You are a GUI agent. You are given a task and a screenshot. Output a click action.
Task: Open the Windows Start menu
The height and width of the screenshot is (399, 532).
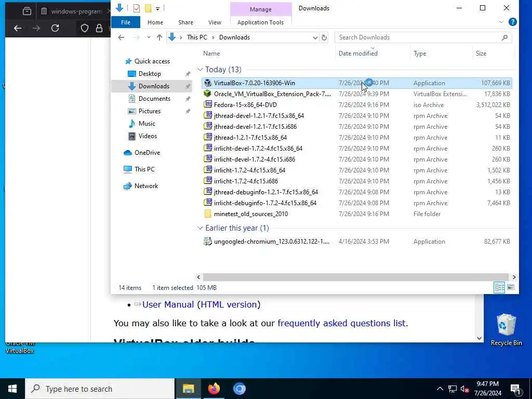(12, 389)
